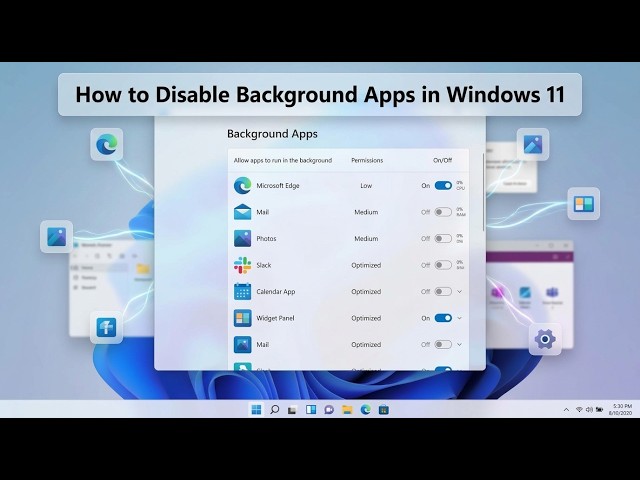Click the Slack logo icon in the list
This screenshot has width=640, height=480.
point(242,265)
